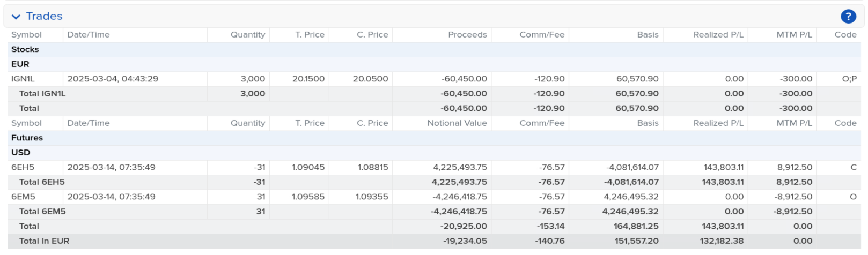The height and width of the screenshot is (255, 868).
Task: Select the Total 6EM5 subtotal row
Action: 434,212
